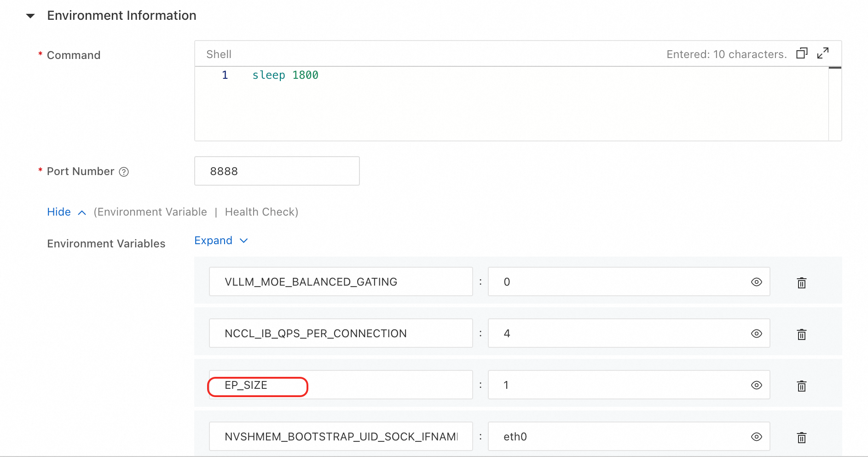Viewport: 868px width, 457px height.
Task: Delete the NVSHMEM_BOOTSTRAP_UID_SOCK_IFNAME variable
Action: click(x=802, y=437)
